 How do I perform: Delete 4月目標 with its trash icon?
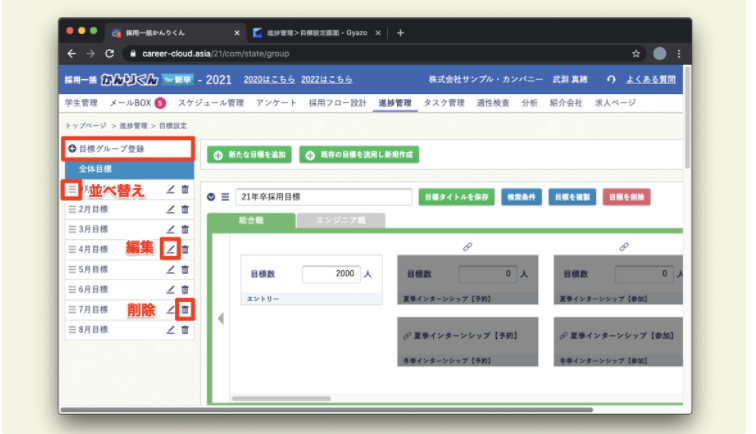pos(185,249)
